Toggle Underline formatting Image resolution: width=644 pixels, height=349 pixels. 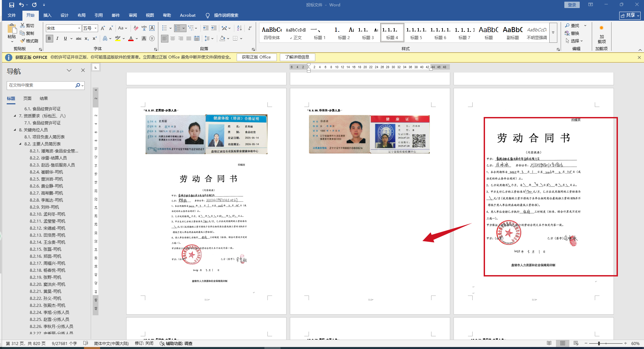coord(65,38)
